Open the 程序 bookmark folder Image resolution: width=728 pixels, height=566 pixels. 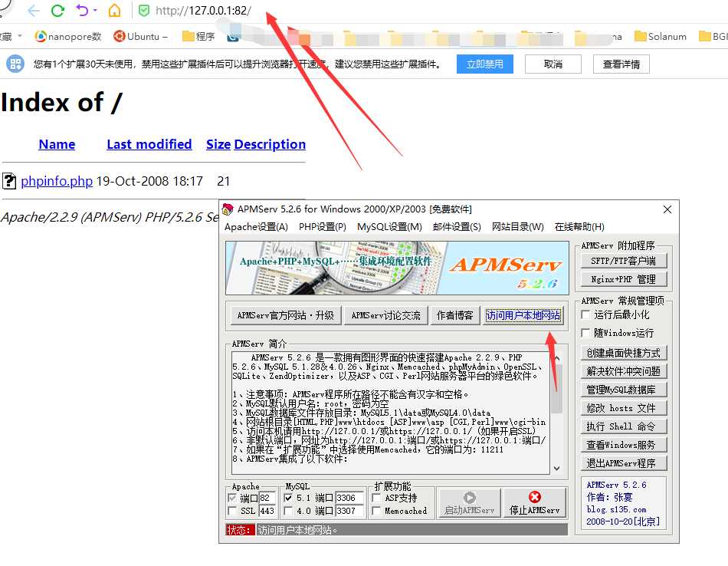click(x=198, y=36)
